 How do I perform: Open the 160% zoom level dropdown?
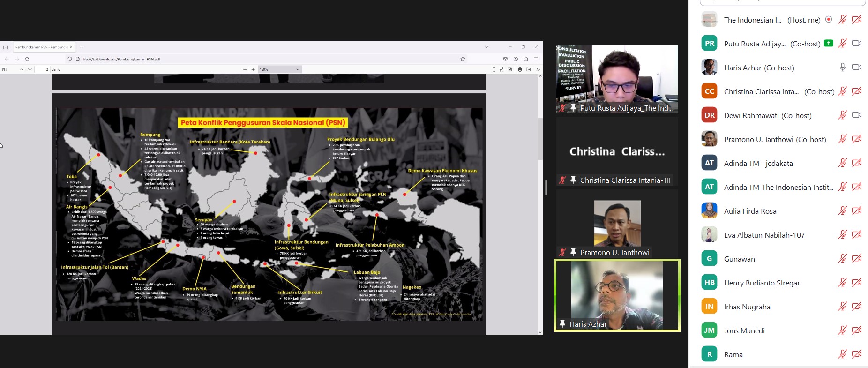pyautogui.click(x=279, y=69)
